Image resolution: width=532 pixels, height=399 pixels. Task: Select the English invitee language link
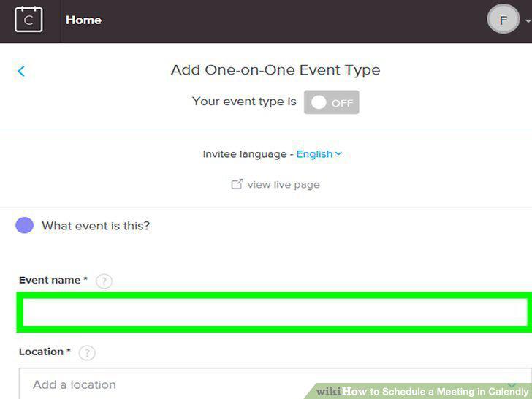click(x=314, y=154)
